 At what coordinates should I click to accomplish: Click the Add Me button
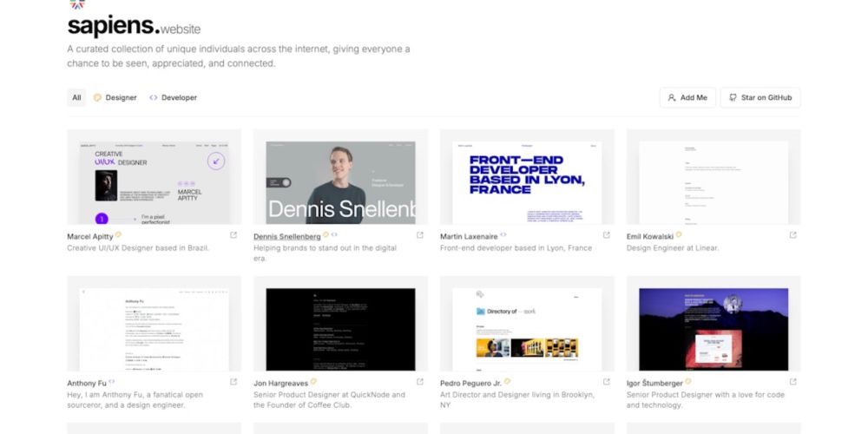[687, 97]
